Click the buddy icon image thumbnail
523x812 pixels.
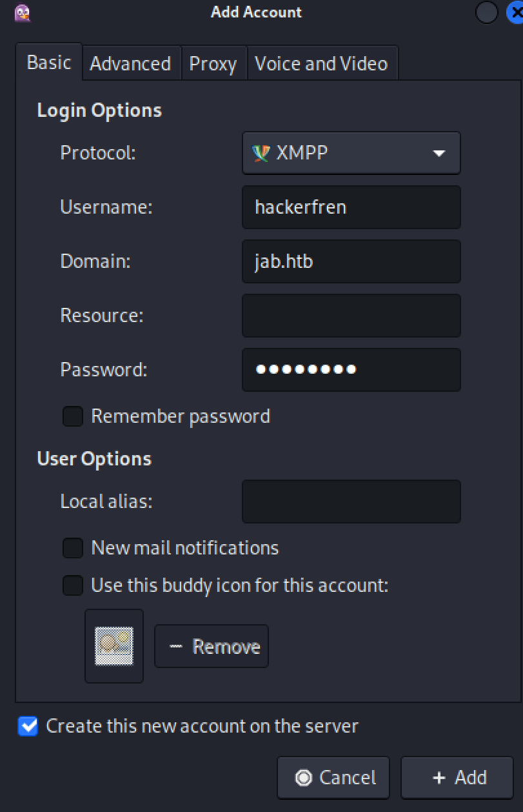[x=114, y=646]
